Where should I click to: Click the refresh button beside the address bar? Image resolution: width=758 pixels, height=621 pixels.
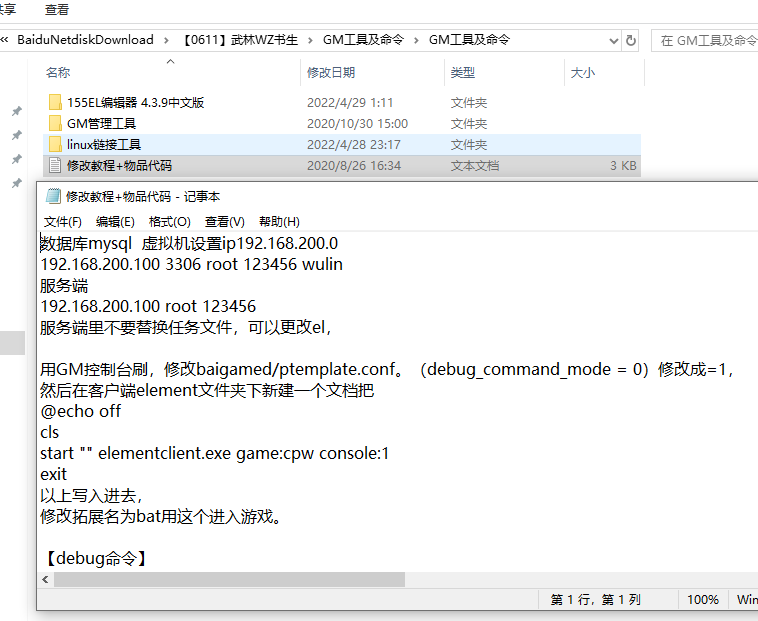pyautogui.click(x=631, y=40)
